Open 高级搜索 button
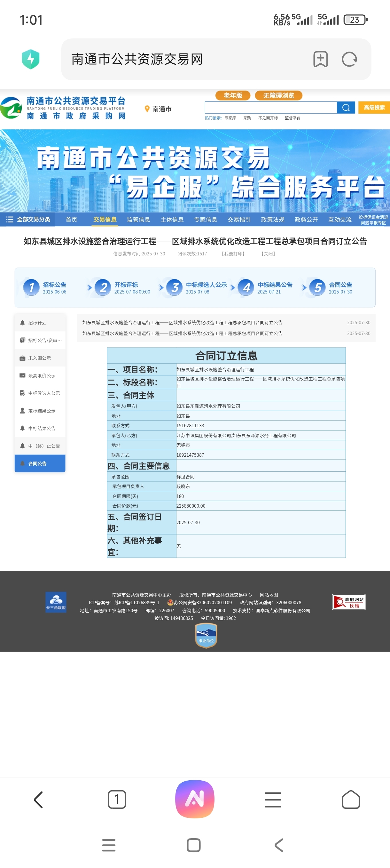The width and height of the screenshot is (390, 868). pyautogui.click(x=374, y=108)
